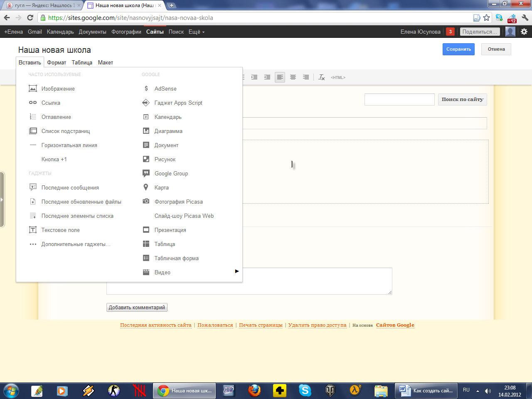The height and width of the screenshot is (399, 532).
Task: Click the Google Group icon
Action: pyautogui.click(x=146, y=173)
